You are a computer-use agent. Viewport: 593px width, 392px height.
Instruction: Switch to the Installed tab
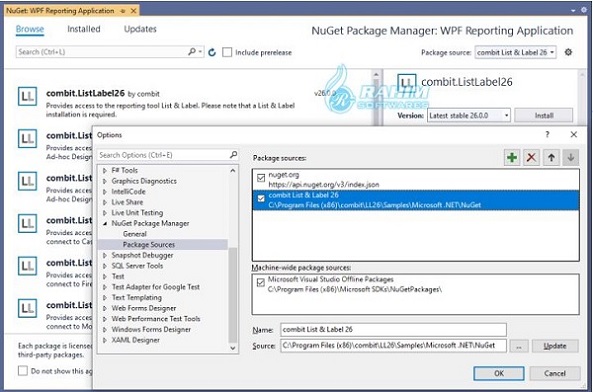[84, 29]
